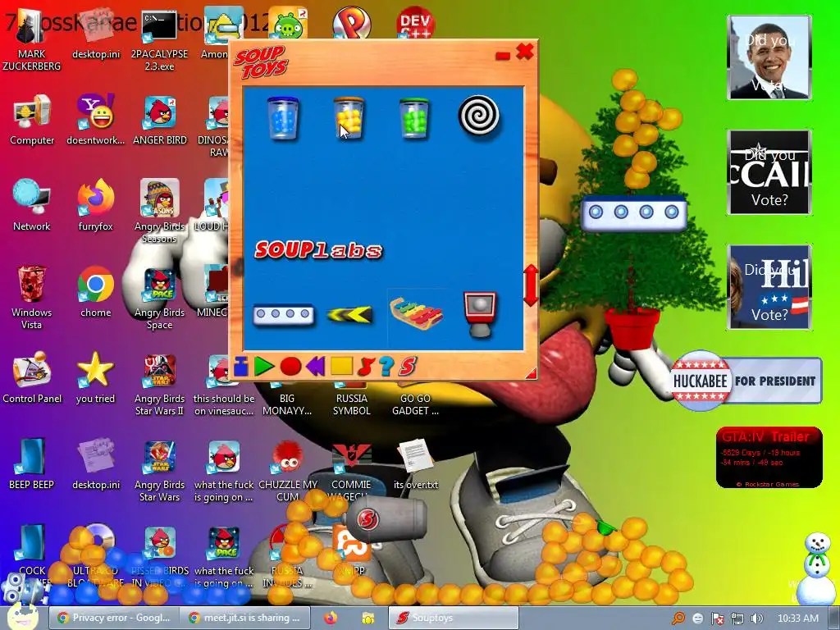Viewport: 840px width, 630px height.
Task: Open the Windows Vista recycle bin icon
Action: point(32,297)
